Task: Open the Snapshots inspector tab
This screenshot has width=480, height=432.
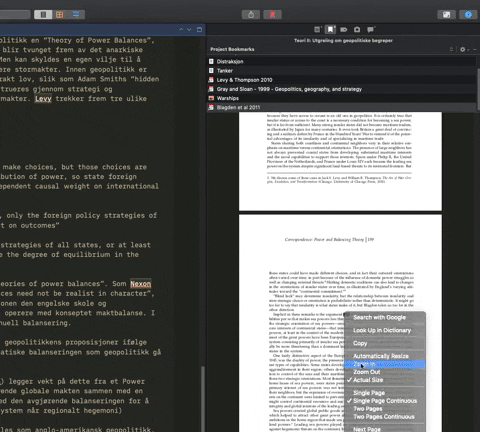Action: 357,30
